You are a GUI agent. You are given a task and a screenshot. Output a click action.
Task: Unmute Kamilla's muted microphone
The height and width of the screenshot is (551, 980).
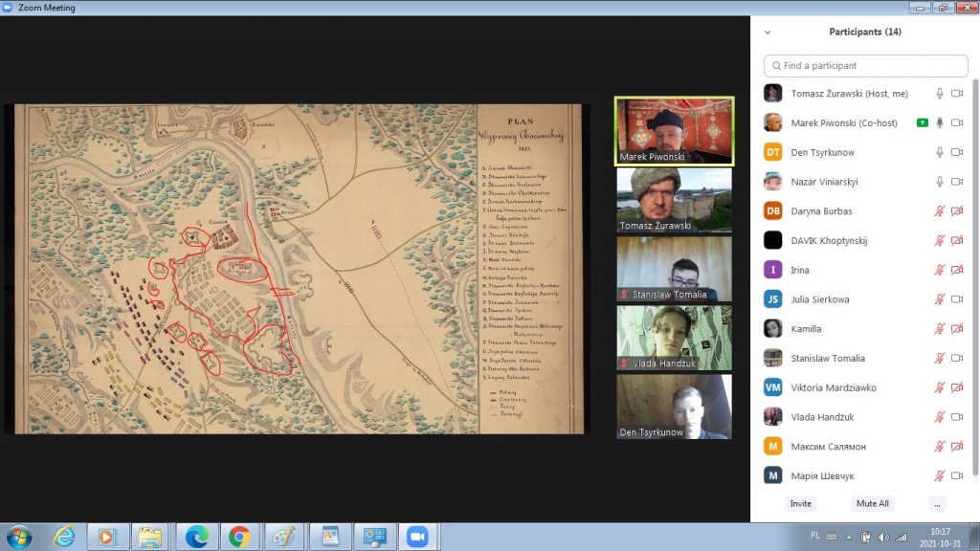click(x=940, y=329)
